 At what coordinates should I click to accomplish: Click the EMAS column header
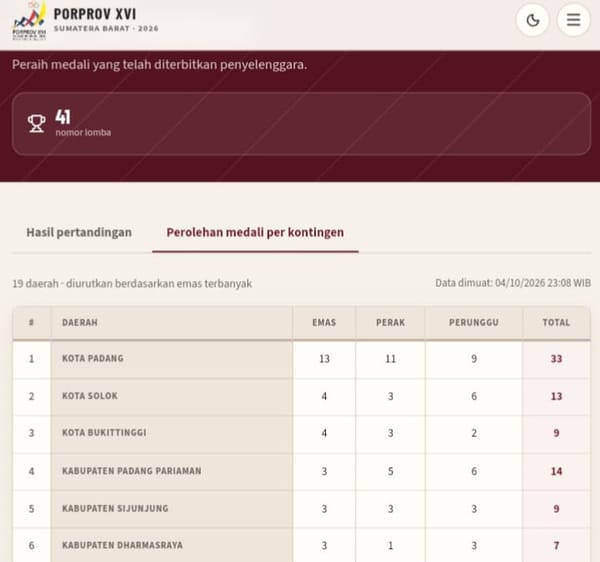point(324,323)
